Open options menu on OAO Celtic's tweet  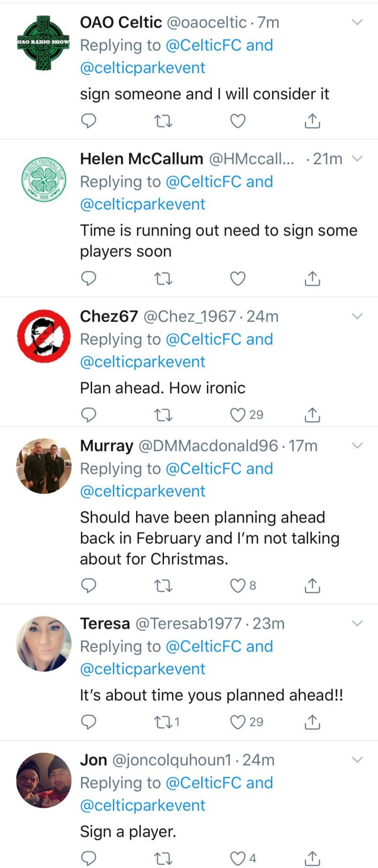click(358, 22)
